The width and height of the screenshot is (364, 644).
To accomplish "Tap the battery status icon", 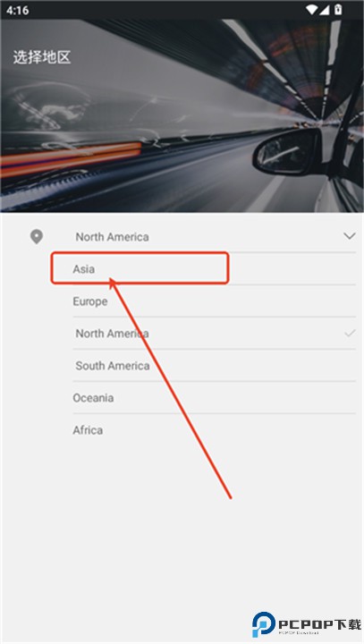I will [338, 9].
